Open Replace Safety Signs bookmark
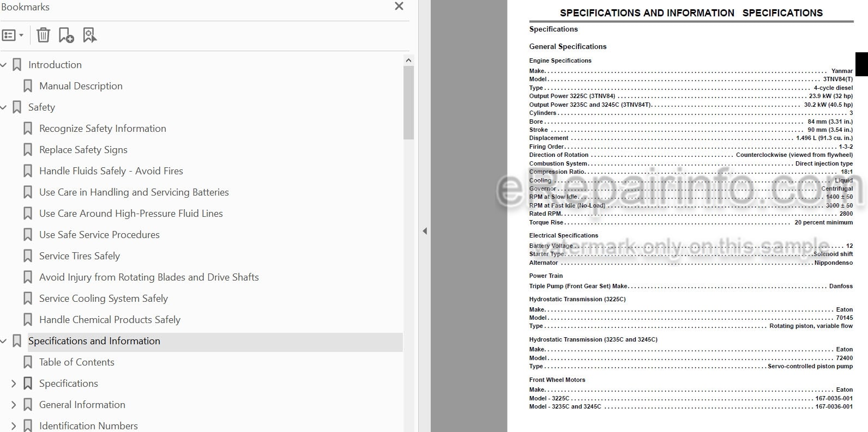This screenshot has width=868, height=432. (83, 150)
